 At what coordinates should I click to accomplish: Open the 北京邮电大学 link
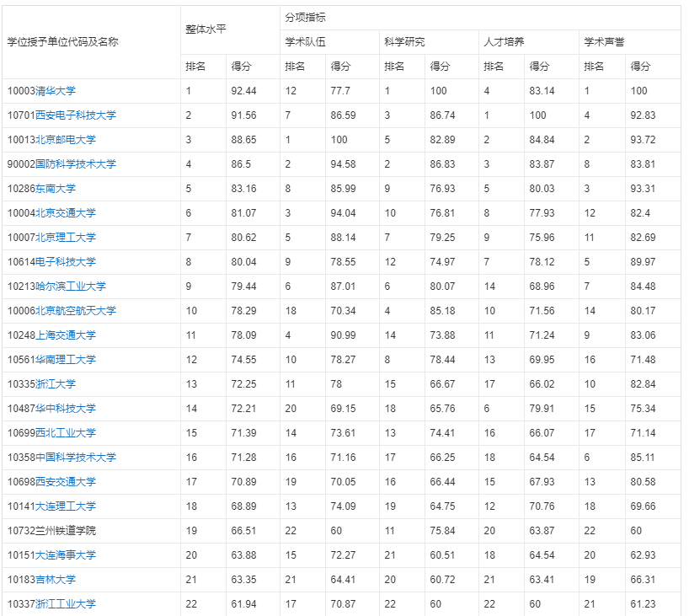[66, 140]
